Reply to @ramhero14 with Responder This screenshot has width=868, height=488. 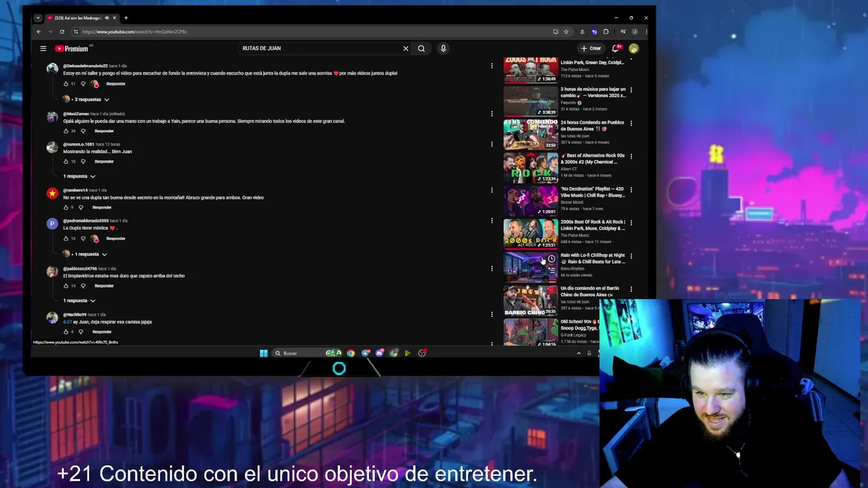click(x=102, y=207)
